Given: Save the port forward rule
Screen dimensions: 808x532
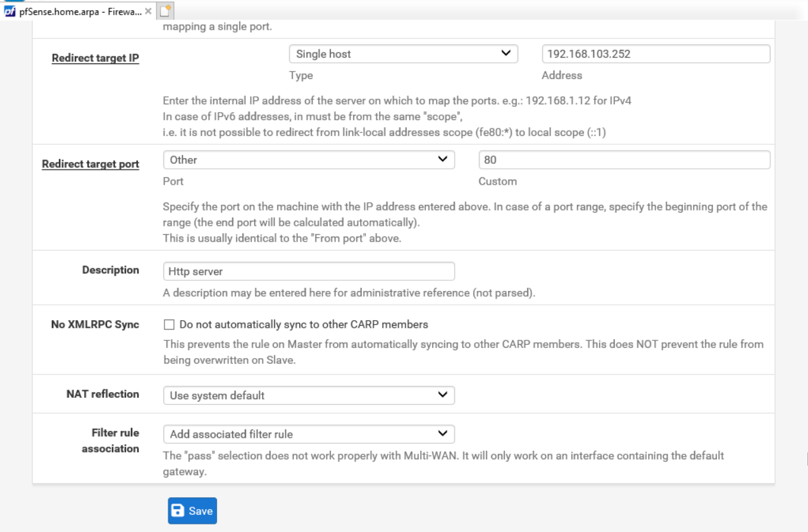Looking at the screenshot, I should 192,511.
